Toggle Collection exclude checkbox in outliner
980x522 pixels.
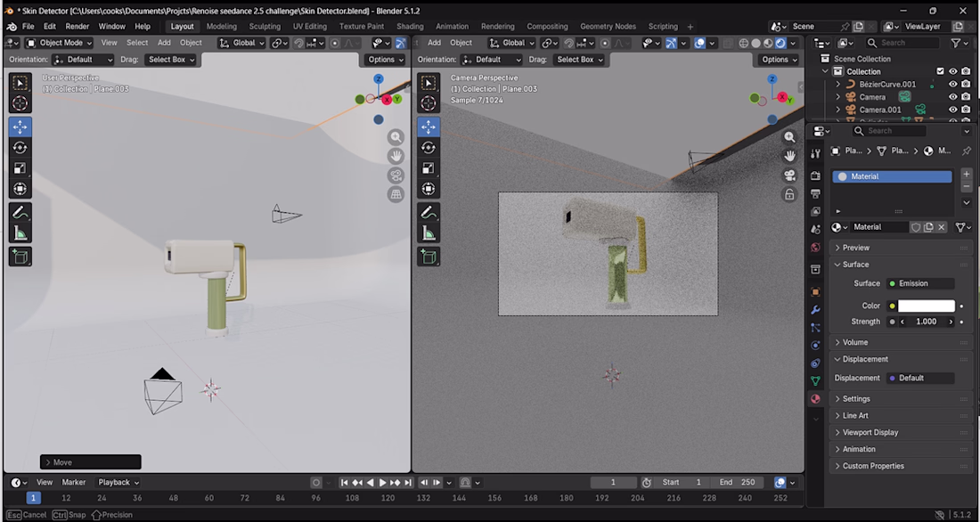coord(940,71)
